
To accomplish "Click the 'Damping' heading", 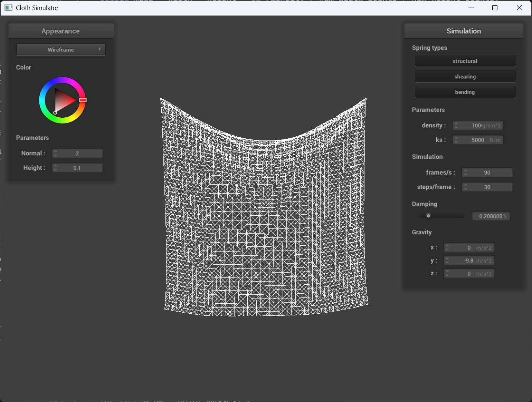I will click(425, 204).
